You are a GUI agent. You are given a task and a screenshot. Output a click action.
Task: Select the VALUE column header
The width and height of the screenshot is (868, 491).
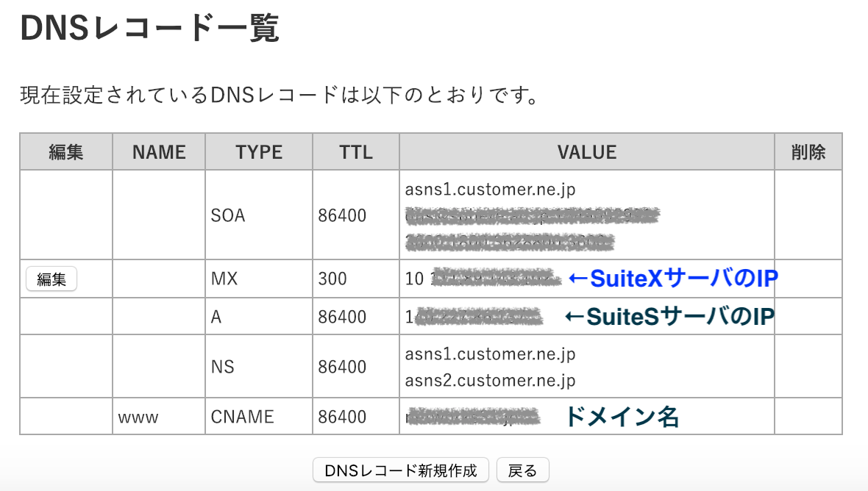tap(587, 151)
